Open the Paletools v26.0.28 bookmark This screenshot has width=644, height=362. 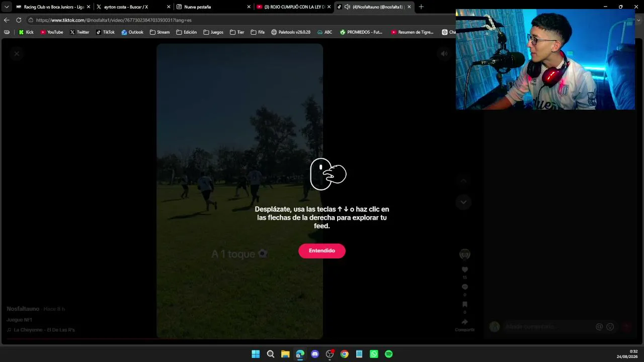291,32
